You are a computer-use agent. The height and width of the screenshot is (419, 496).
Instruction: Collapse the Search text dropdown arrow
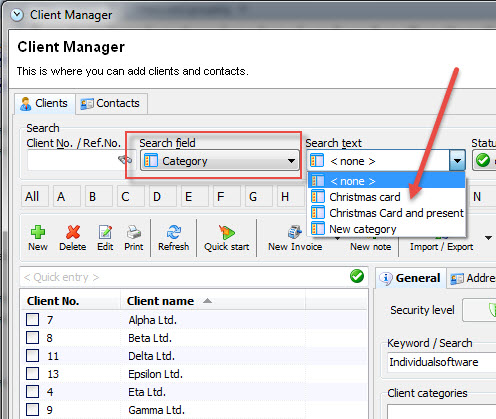(x=457, y=161)
